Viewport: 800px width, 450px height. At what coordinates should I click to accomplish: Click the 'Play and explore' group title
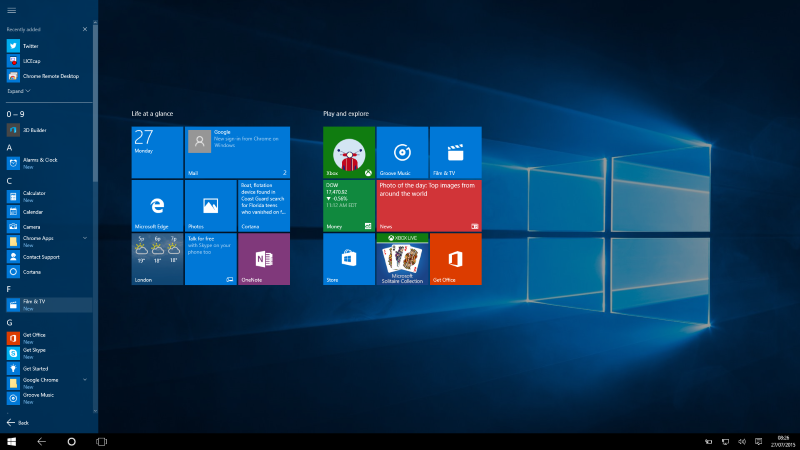coord(346,114)
